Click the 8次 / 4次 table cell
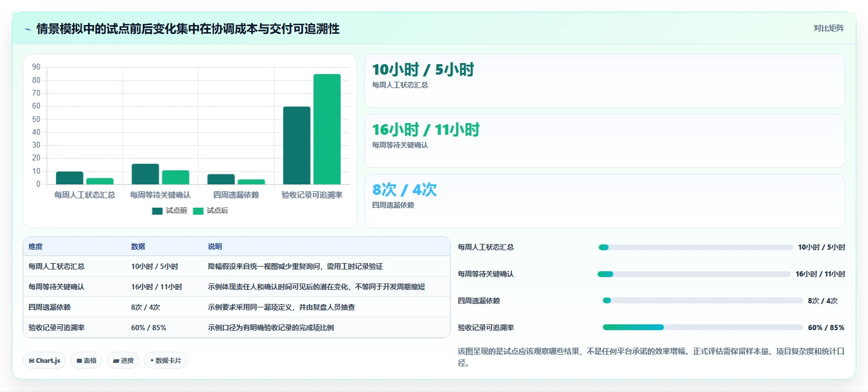Screen dimensions: 868x392 coord(146,307)
